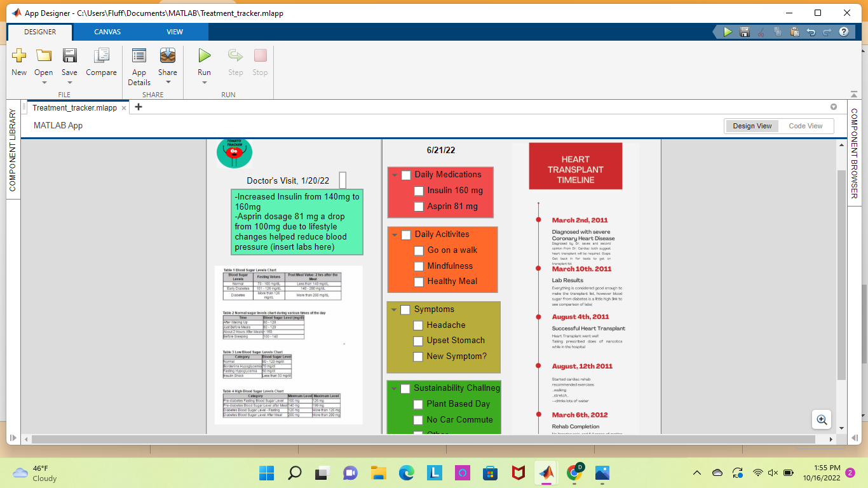Switch to VIEW tab
The width and height of the screenshot is (868, 488).
175,32
